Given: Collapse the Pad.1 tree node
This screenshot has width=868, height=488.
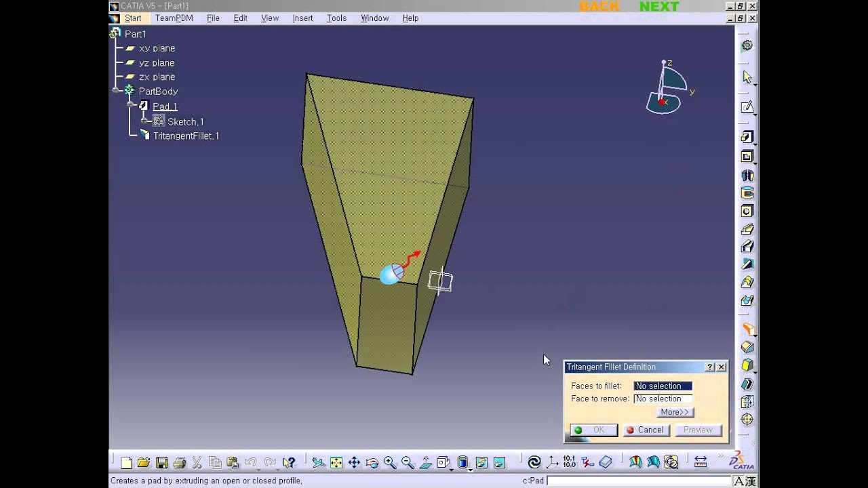Looking at the screenshot, I should [131, 106].
